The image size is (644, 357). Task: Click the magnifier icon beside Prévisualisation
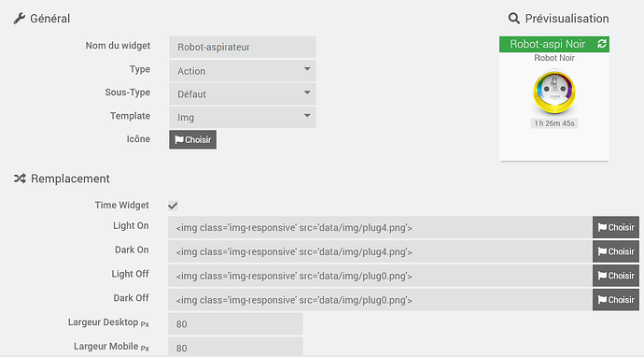point(514,18)
